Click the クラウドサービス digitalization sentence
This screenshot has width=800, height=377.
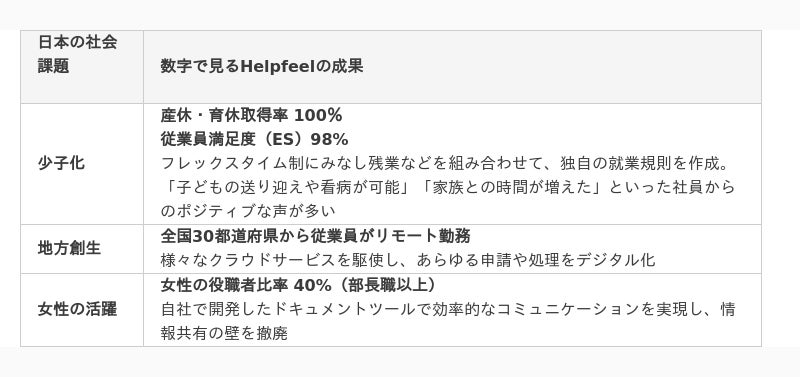point(408,260)
